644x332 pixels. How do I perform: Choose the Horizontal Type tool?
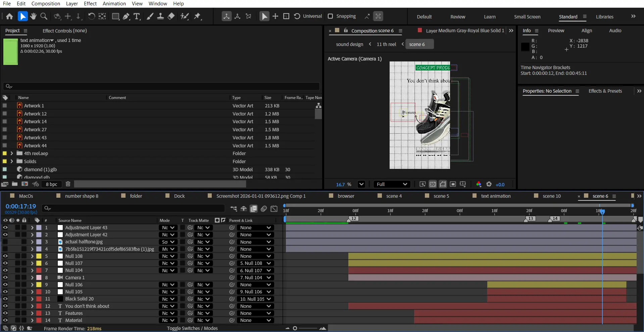pos(137,16)
